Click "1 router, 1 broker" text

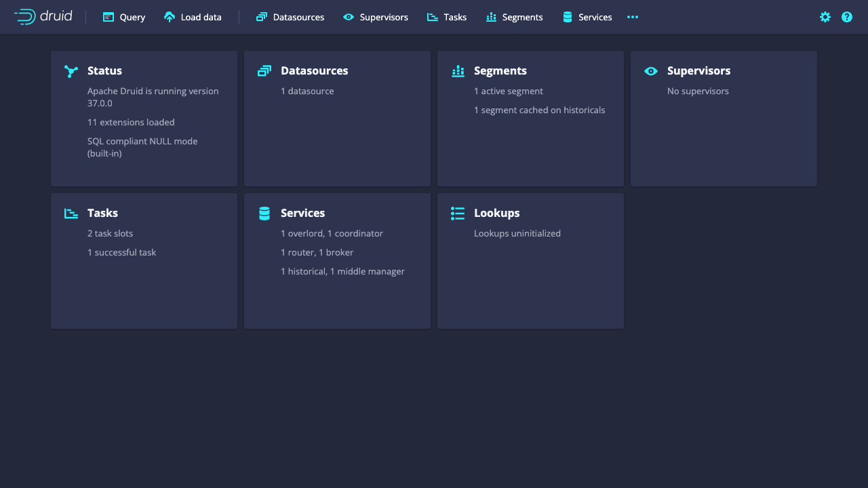(x=317, y=252)
